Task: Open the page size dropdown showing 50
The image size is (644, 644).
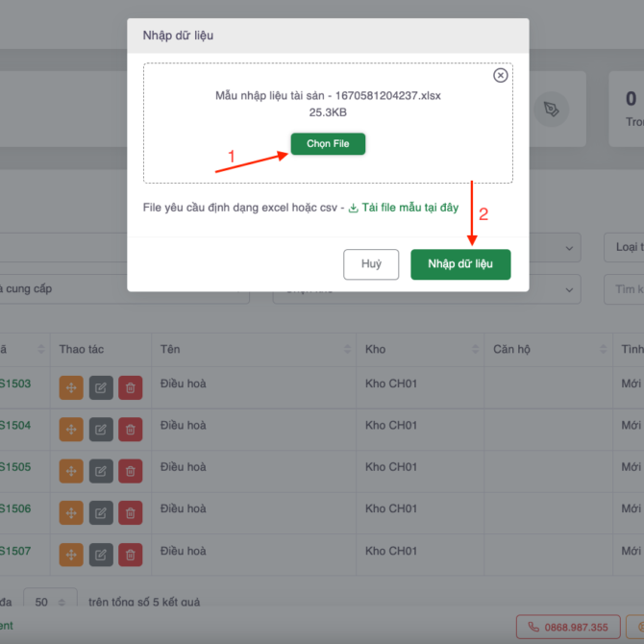Action: pos(50,602)
